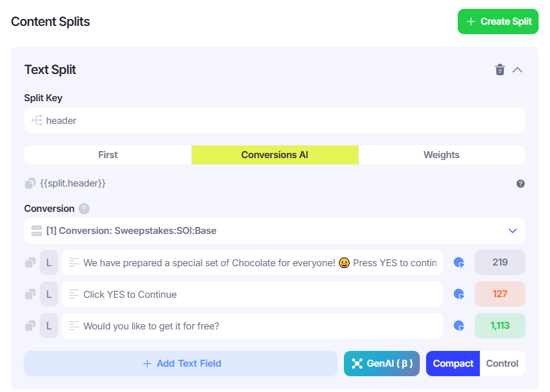Copy the 'Click YES to Continue' row

pyautogui.click(x=30, y=294)
